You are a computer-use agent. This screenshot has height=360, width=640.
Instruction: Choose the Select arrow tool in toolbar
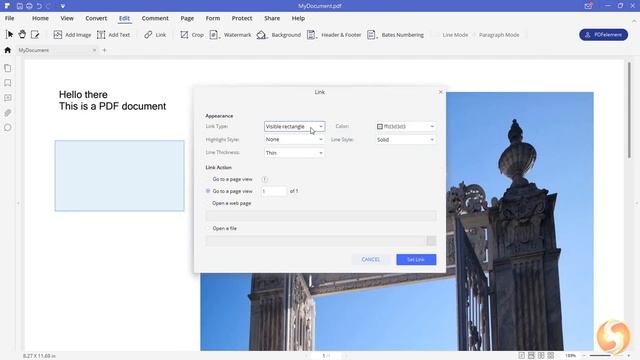tap(9, 35)
